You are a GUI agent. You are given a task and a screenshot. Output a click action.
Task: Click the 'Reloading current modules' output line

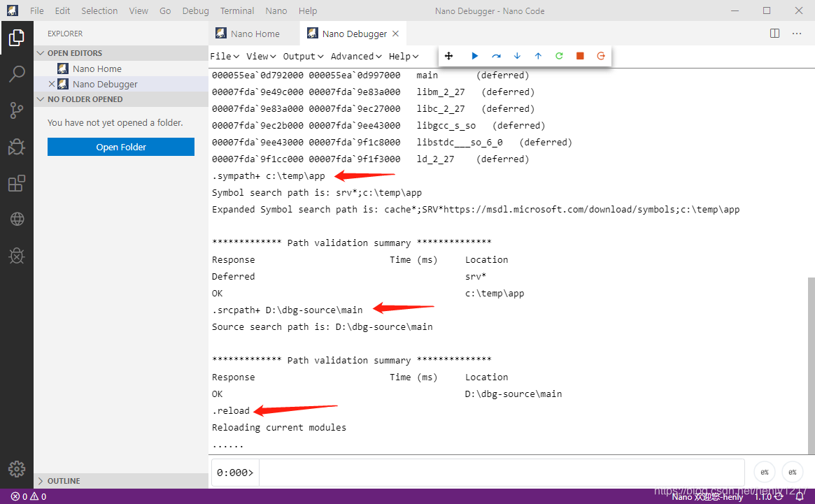(x=279, y=428)
